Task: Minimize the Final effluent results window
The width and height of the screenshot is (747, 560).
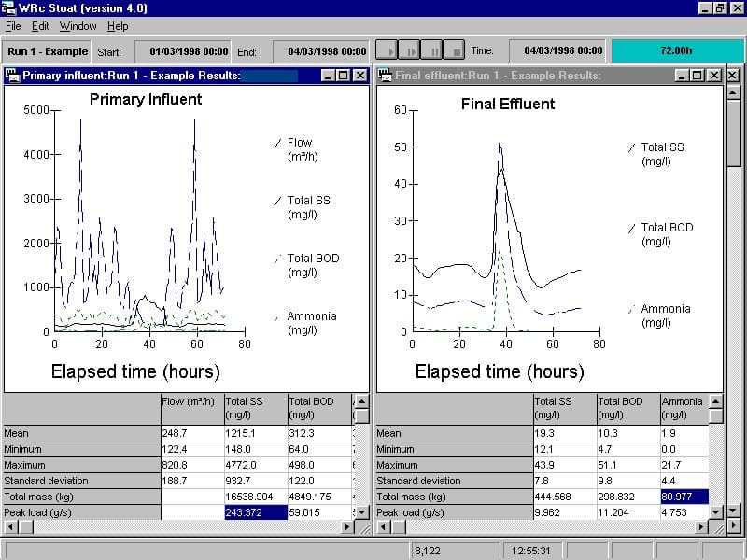Action: pyautogui.click(x=683, y=76)
